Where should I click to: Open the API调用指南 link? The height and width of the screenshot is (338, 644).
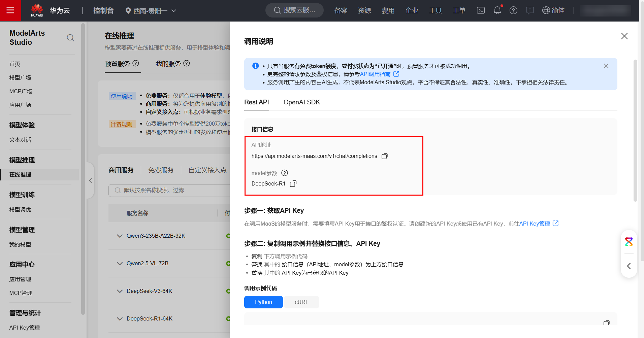375,74
